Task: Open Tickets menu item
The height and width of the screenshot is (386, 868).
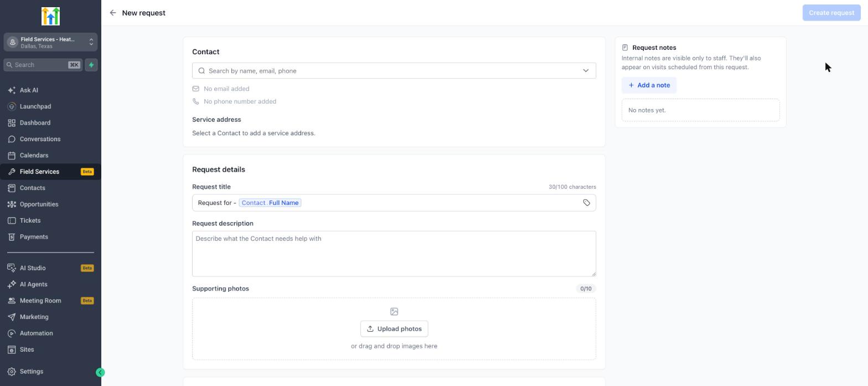Action: [50, 220]
